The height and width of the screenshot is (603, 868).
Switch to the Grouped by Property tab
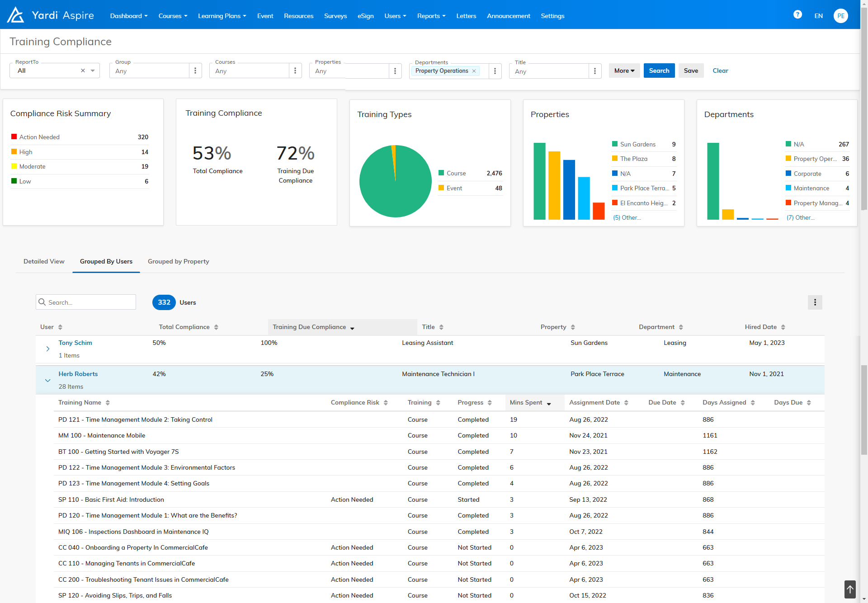pos(178,261)
